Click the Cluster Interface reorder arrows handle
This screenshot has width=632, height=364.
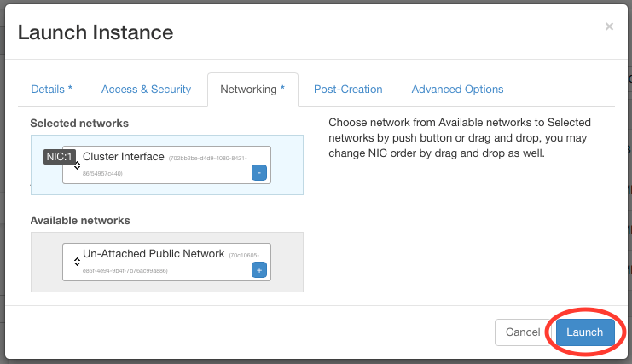(77, 165)
